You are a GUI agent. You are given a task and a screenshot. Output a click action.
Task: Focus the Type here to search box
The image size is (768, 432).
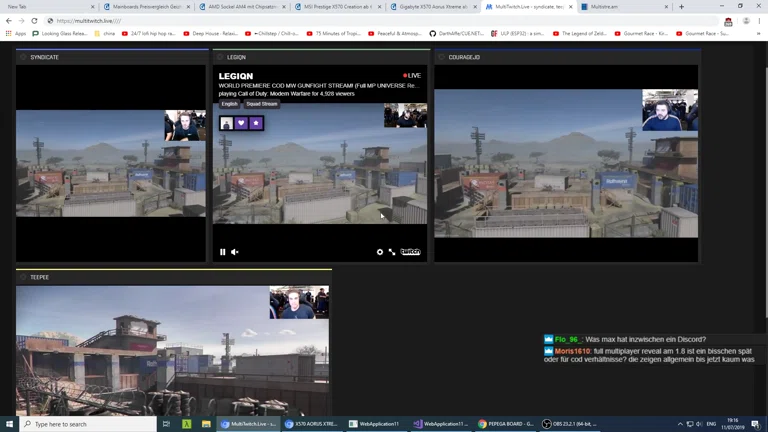coord(88,424)
